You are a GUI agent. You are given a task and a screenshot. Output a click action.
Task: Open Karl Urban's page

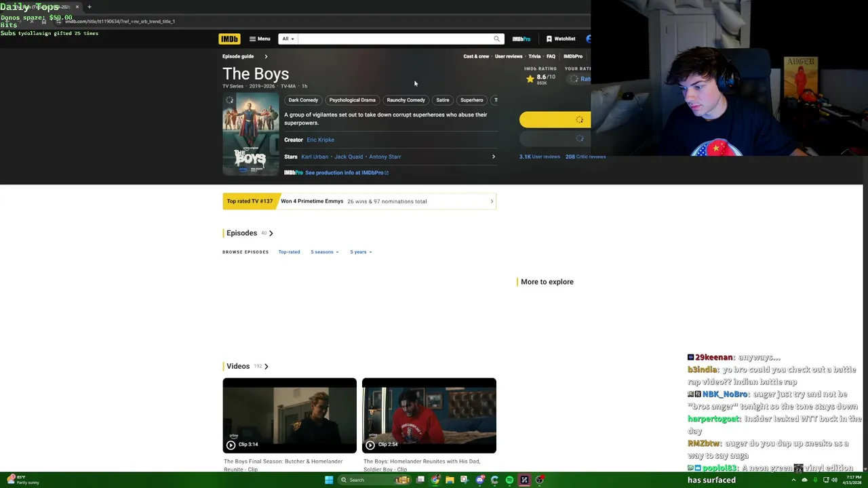[x=315, y=157]
